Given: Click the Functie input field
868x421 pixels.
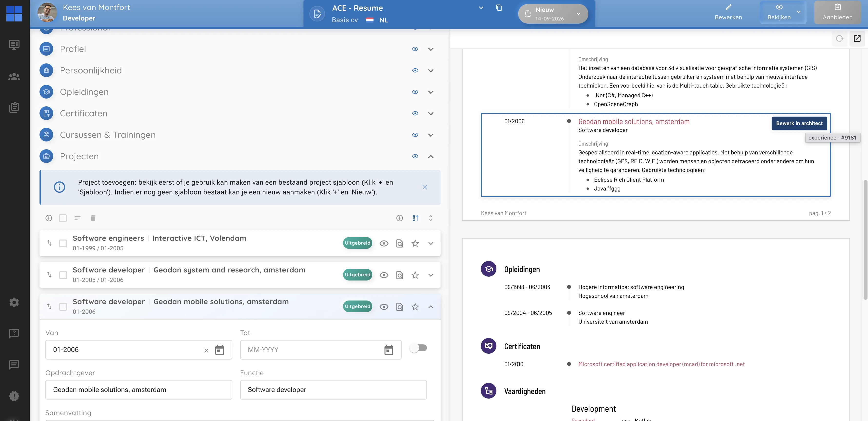Looking at the screenshot, I should (x=333, y=390).
